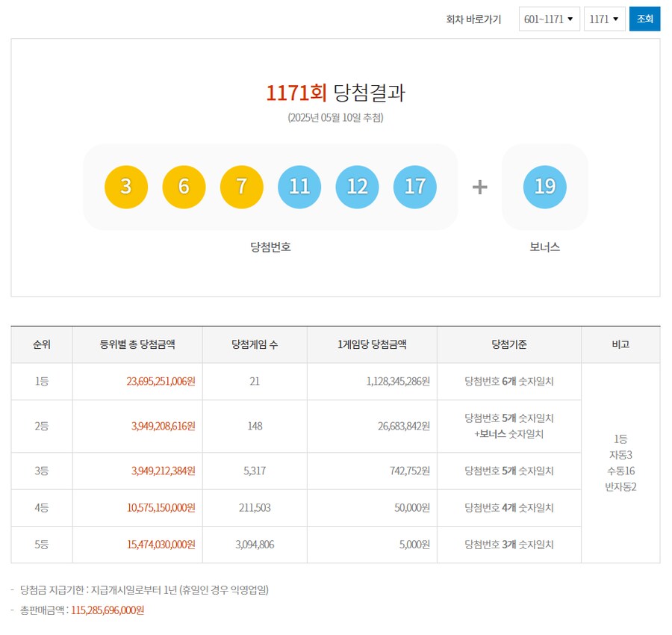The width and height of the screenshot is (672, 635).
Task: Open the 1171 draw number dropdown
Action: coord(605,19)
